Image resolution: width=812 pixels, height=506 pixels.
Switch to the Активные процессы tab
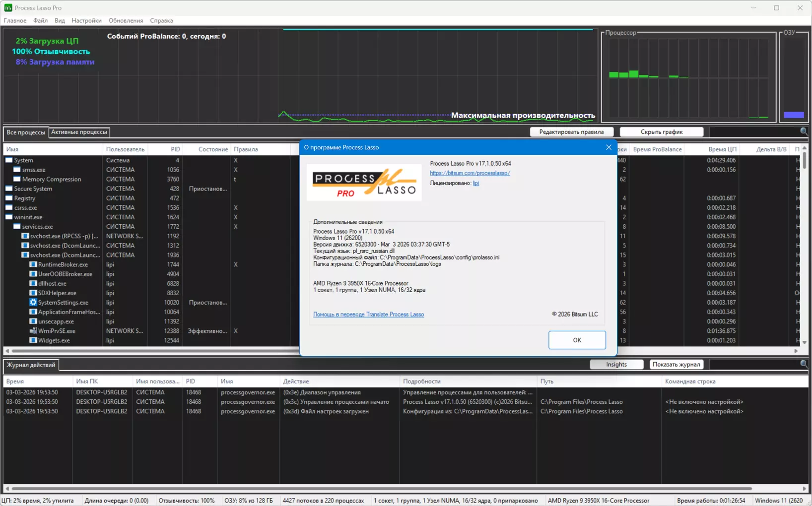79,132
